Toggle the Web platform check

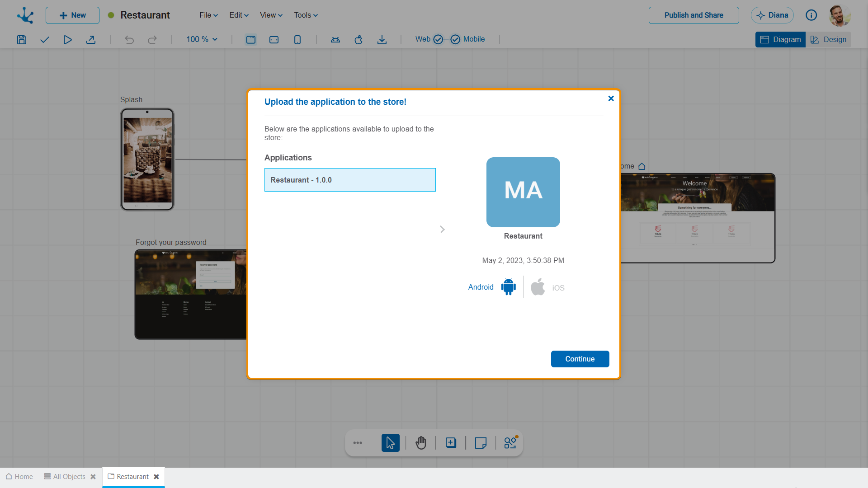point(438,39)
